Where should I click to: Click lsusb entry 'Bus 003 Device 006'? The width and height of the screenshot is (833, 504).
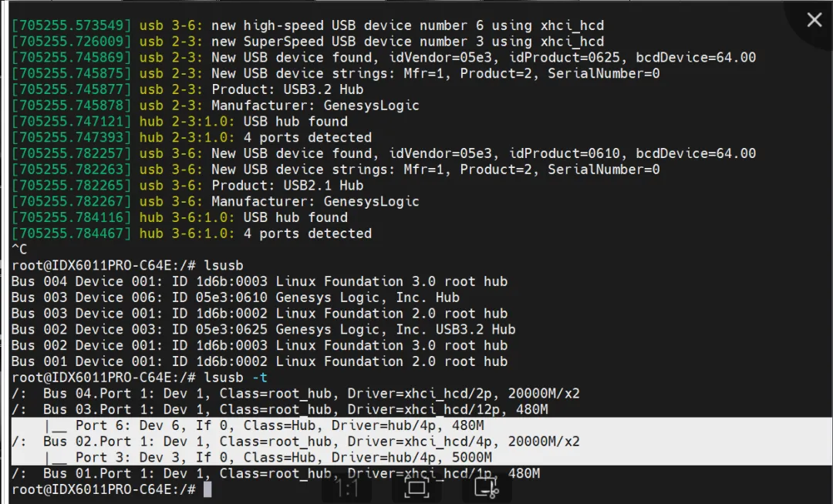pos(235,297)
